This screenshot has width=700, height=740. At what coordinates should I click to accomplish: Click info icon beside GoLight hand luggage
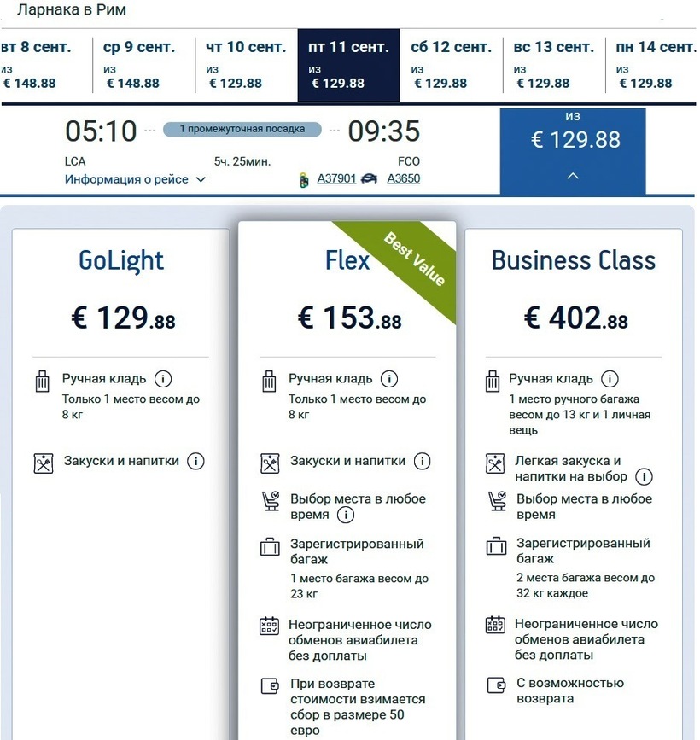pos(163,379)
